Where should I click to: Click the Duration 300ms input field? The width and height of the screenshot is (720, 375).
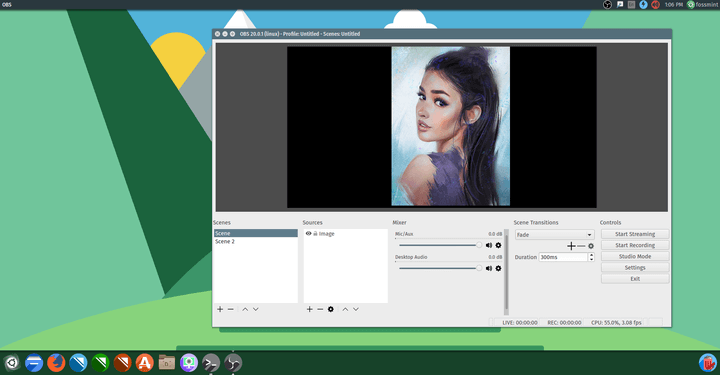click(563, 257)
